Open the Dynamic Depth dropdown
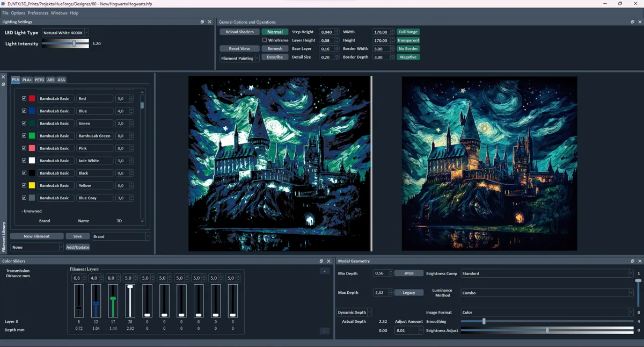The width and height of the screenshot is (644, 347). 355,312
